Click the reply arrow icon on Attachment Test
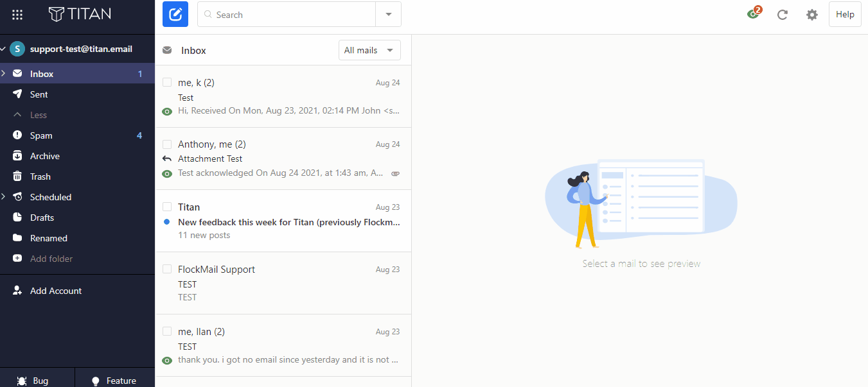This screenshot has height=387, width=868. (x=167, y=159)
